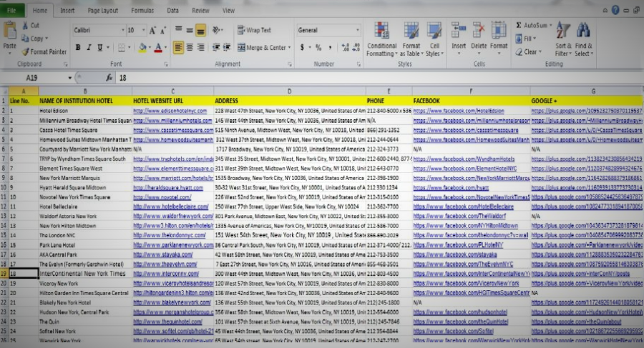Select Top Align

pos(179,29)
